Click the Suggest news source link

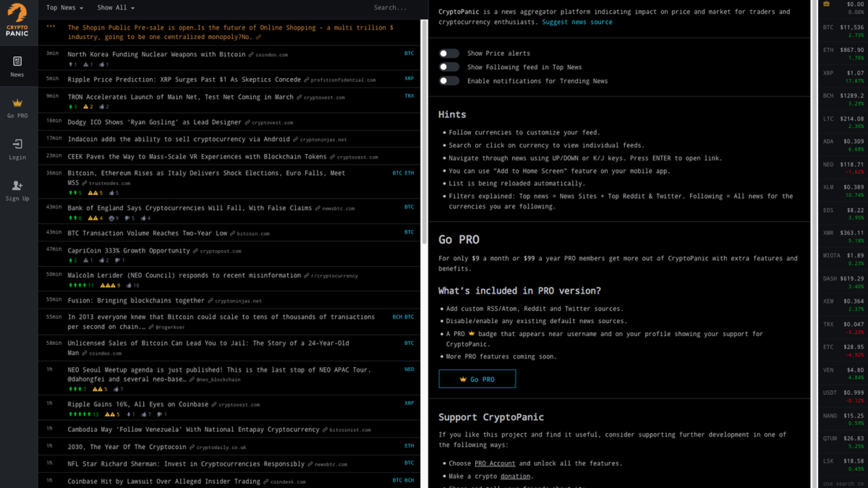point(577,22)
